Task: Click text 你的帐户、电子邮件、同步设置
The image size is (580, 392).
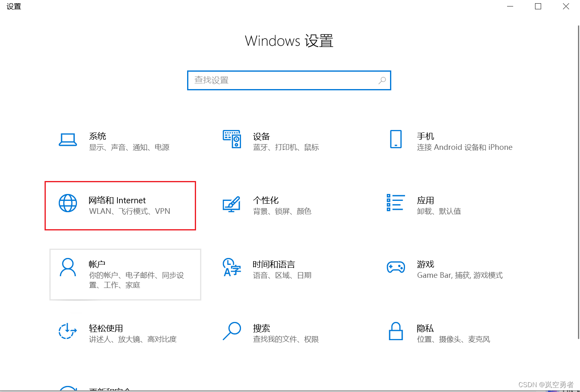Action: [x=136, y=280]
